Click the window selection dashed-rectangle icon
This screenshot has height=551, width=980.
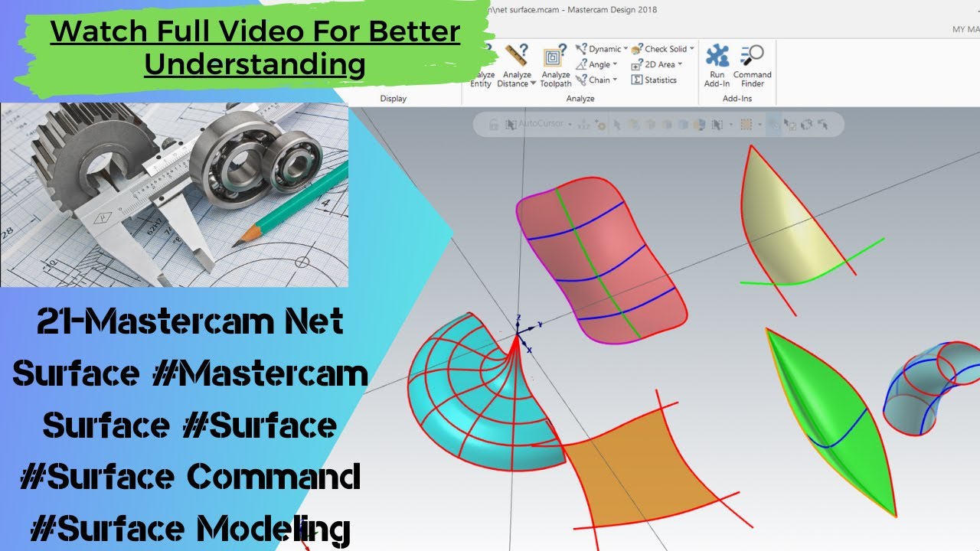coord(746,124)
